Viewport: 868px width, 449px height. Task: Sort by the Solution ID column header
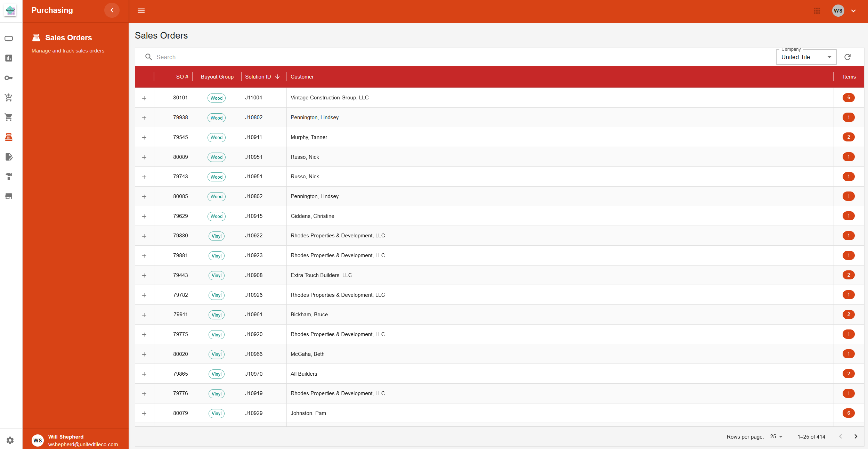[258, 76]
